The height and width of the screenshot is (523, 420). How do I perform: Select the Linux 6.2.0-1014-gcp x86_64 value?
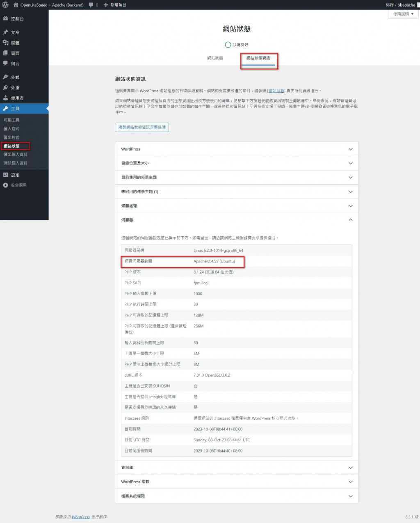click(218, 250)
